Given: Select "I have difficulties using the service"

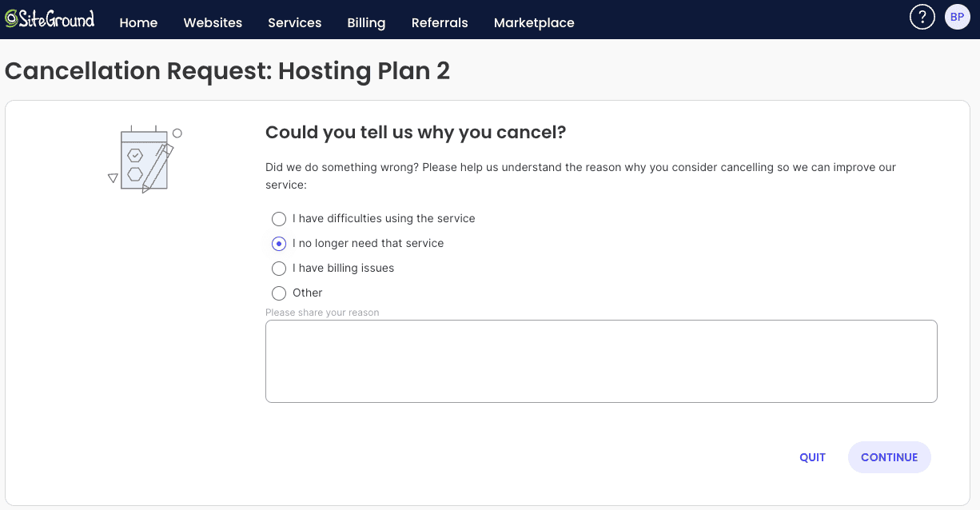Looking at the screenshot, I should coord(279,219).
